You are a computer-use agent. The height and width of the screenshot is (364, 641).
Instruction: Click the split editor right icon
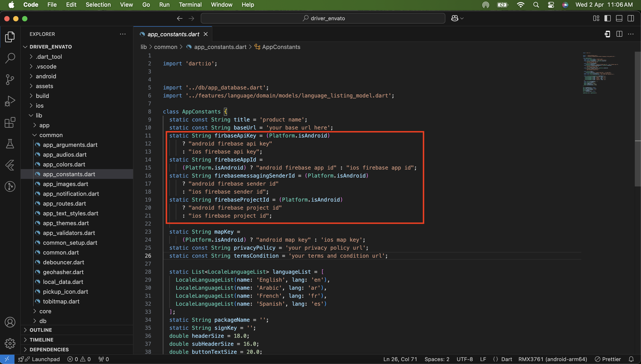click(619, 34)
